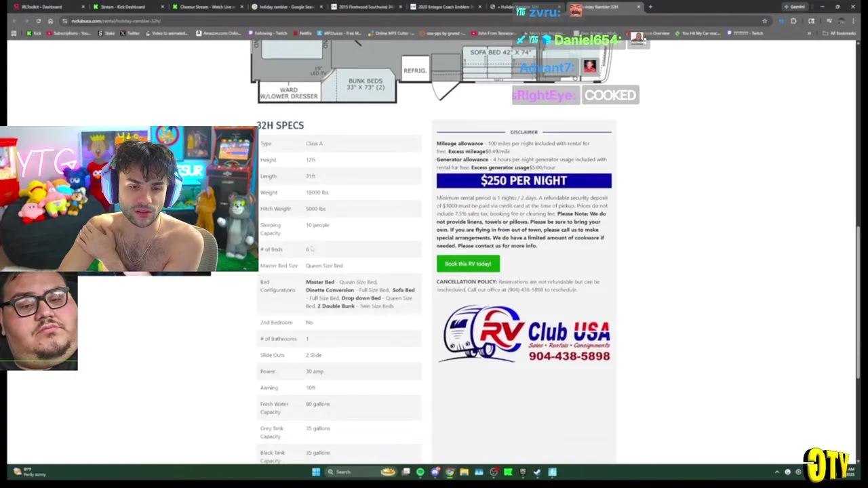This screenshot has width=868, height=488.
Task: Open a new browser tab
Action: (x=650, y=7)
